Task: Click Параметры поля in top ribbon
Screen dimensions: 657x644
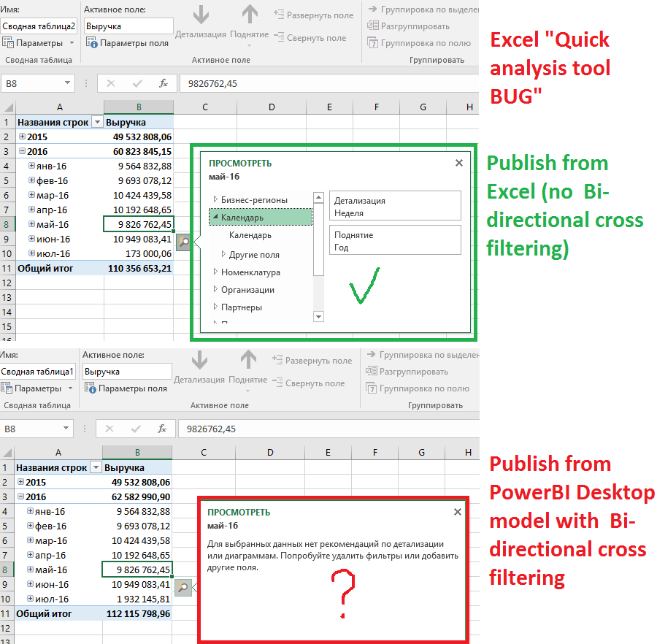Action: click(x=127, y=43)
